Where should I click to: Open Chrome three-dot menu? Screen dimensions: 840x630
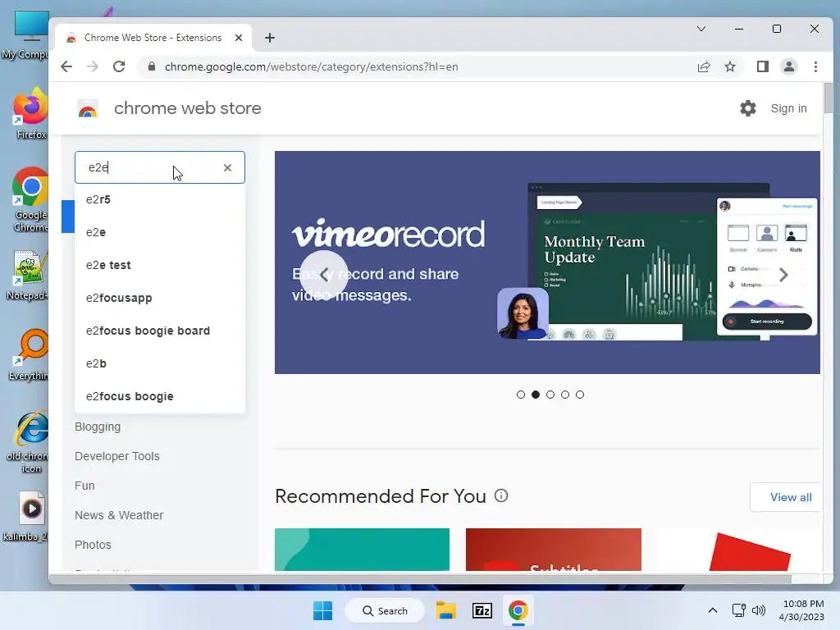click(815, 66)
